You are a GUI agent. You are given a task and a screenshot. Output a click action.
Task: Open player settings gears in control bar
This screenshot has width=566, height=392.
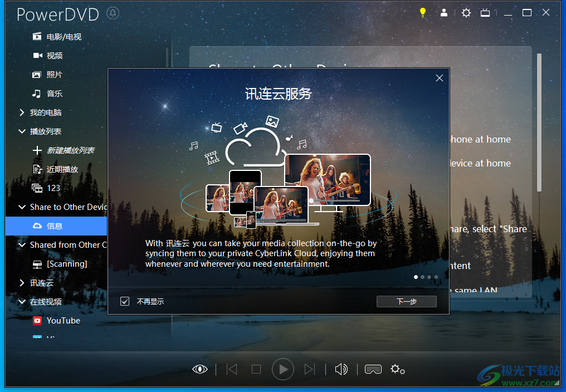[398, 369]
